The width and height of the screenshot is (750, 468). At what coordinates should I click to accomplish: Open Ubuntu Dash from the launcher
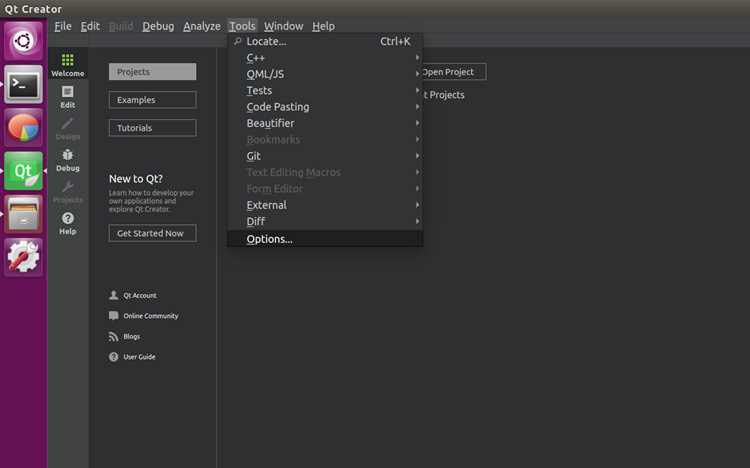coord(23,41)
